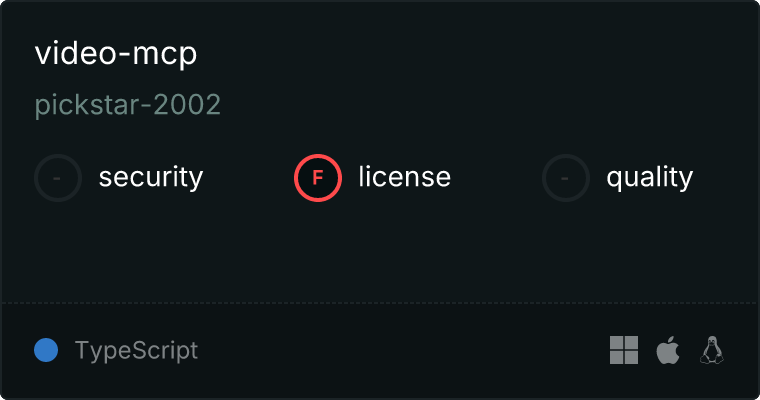Screen dimensions: 760x400
Task: Click the dash inside the security circle
Action: (57, 178)
